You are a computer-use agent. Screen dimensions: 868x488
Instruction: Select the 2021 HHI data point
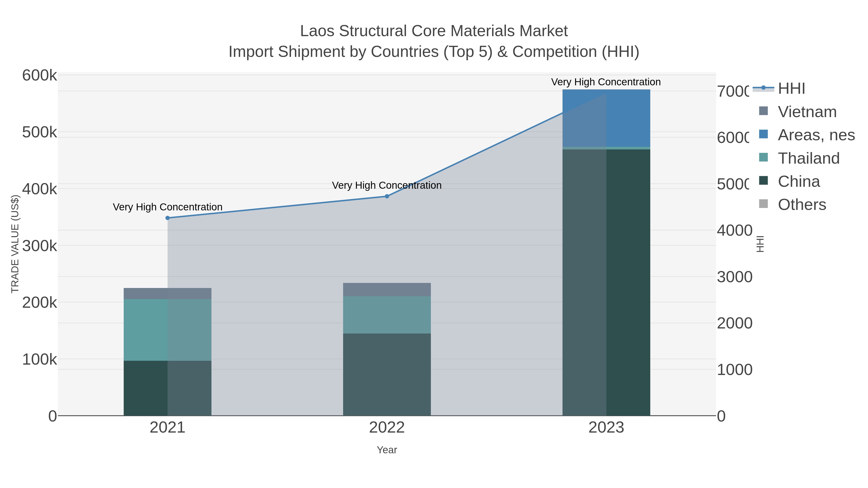coord(168,218)
